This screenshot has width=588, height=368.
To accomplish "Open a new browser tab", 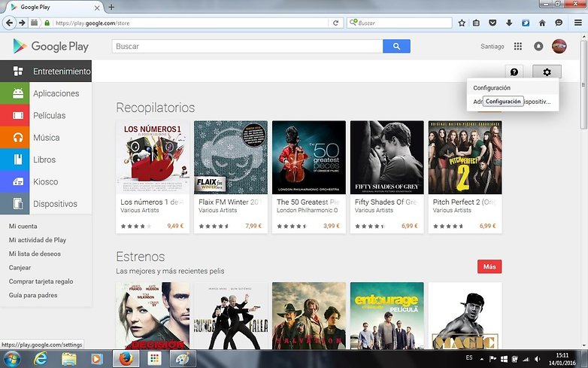I will point(111,7).
